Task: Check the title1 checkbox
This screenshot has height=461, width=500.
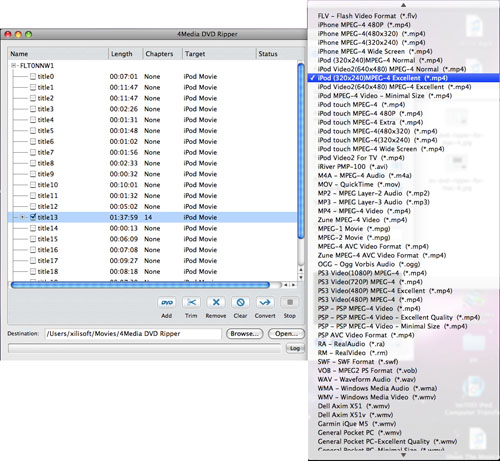Action: click(x=33, y=87)
